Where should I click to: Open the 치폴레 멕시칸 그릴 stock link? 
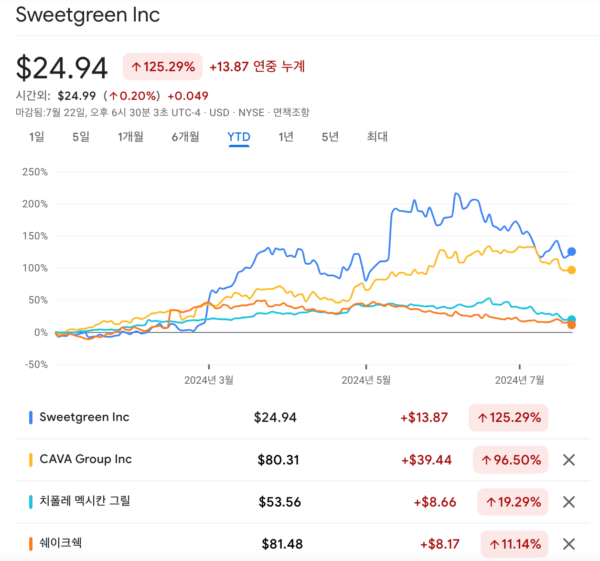click(x=85, y=501)
